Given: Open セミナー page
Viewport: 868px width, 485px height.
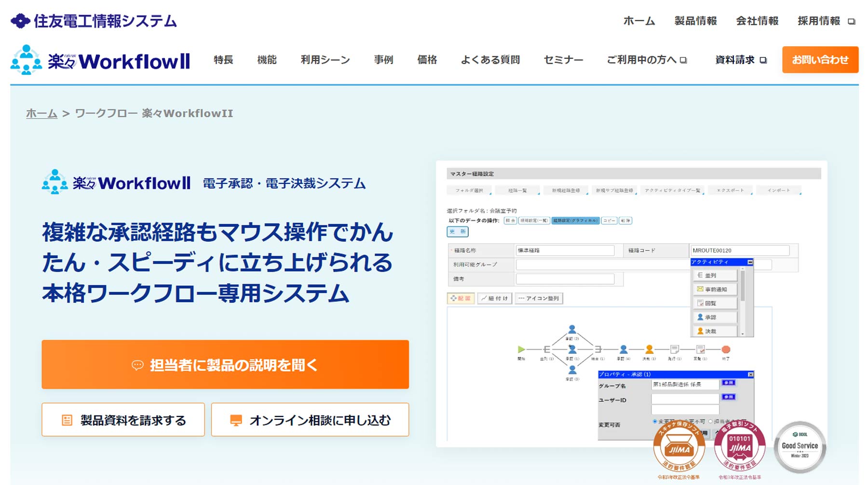Looking at the screenshot, I should coord(563,60).
